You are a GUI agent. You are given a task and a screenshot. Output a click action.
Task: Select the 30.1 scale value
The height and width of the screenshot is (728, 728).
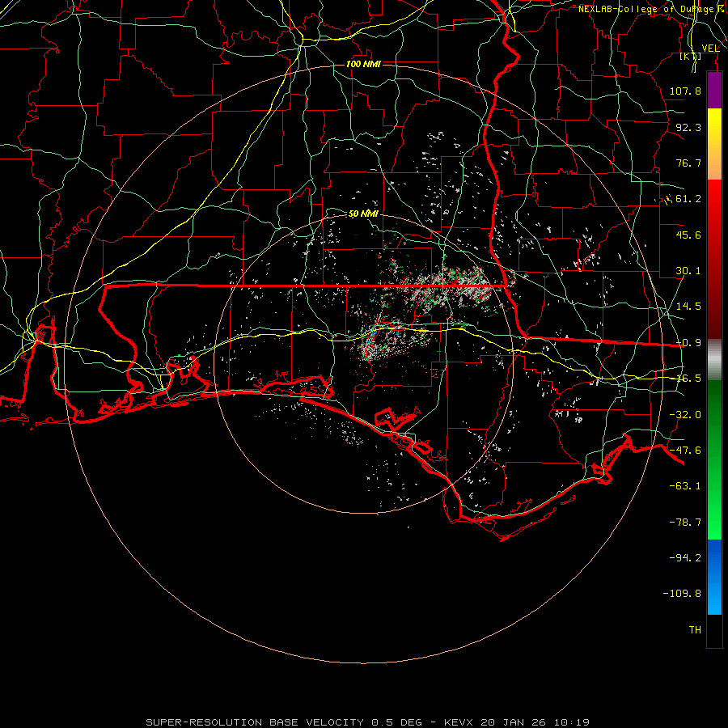(x=688, y=271)
